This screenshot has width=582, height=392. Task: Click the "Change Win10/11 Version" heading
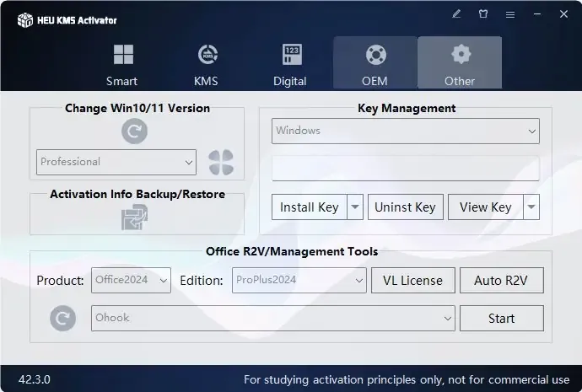[x=137, y=108]
